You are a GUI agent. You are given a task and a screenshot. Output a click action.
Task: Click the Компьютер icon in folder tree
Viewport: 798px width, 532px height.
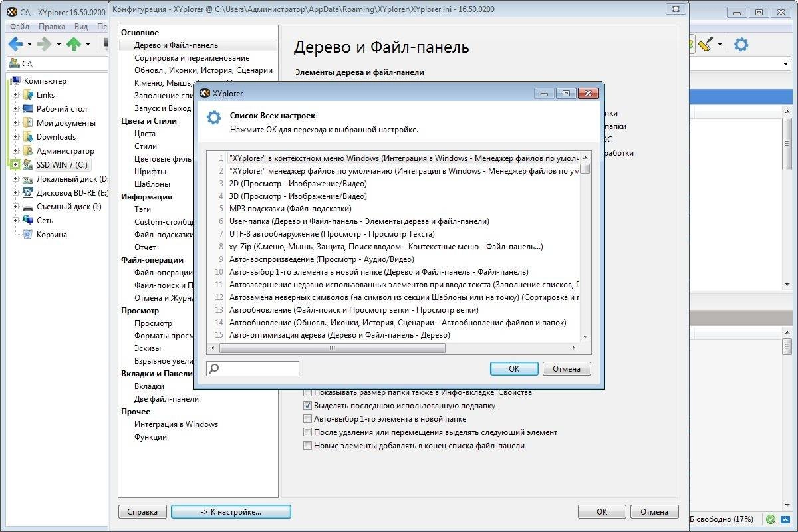17,81
